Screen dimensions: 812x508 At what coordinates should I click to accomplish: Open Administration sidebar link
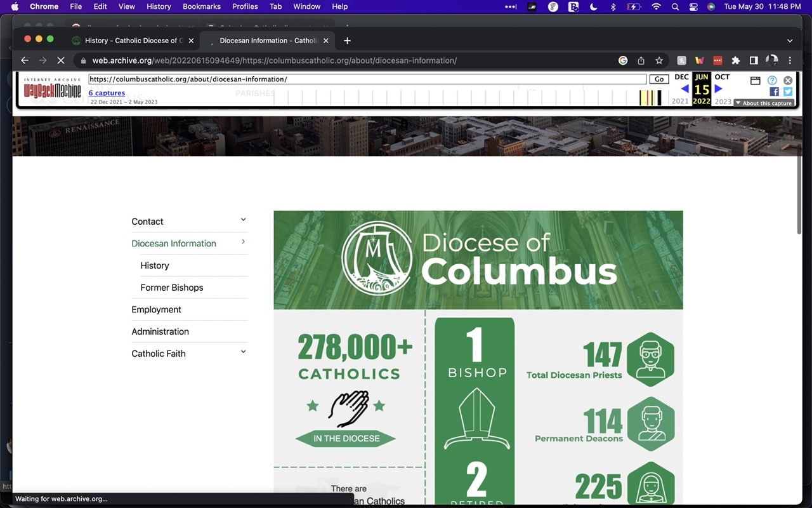point(160,331)
